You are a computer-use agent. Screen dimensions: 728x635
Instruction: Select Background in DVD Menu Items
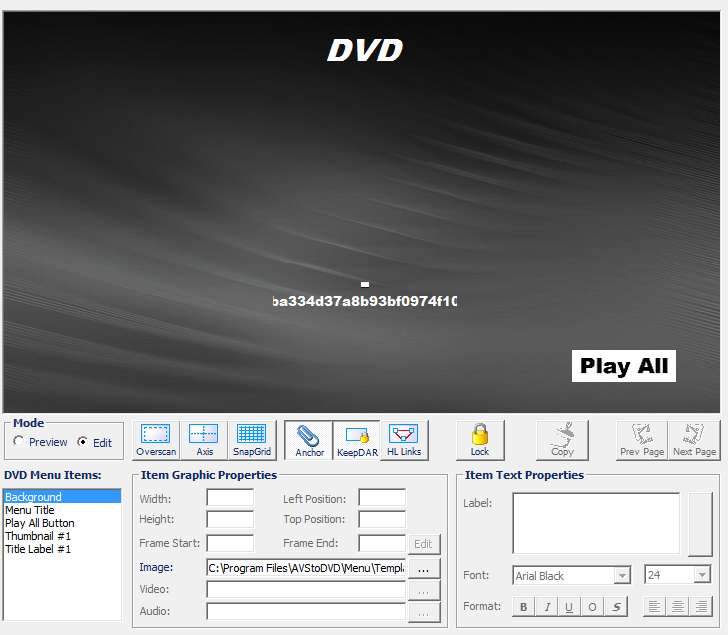tap(62, 497)
